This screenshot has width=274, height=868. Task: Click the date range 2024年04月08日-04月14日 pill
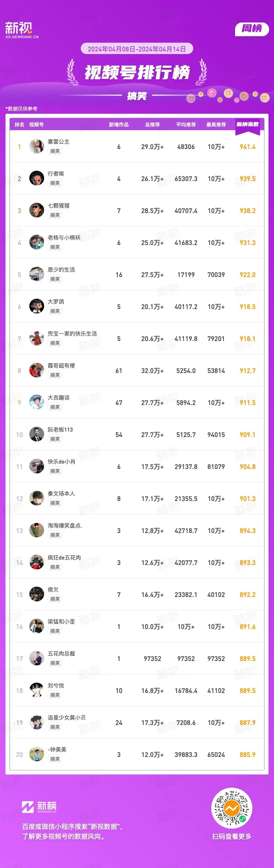click(137, 49)
